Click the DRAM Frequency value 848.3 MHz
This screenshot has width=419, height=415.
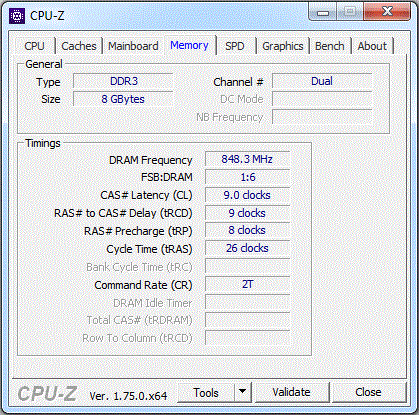click(x=247, y=159)
